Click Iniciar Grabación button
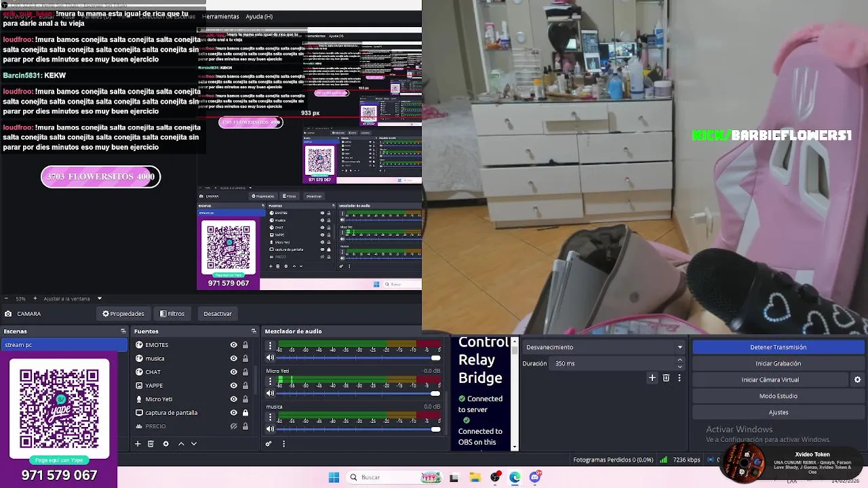This screenshot has width=868, height=488. (778, 363)
